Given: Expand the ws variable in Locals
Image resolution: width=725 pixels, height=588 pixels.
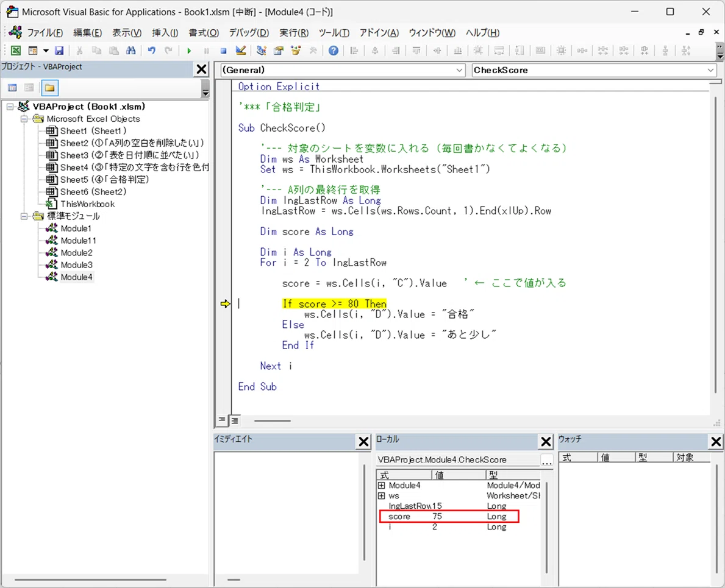Looking at the screenshot, I should pyautogui.click(x=382, y=495).
